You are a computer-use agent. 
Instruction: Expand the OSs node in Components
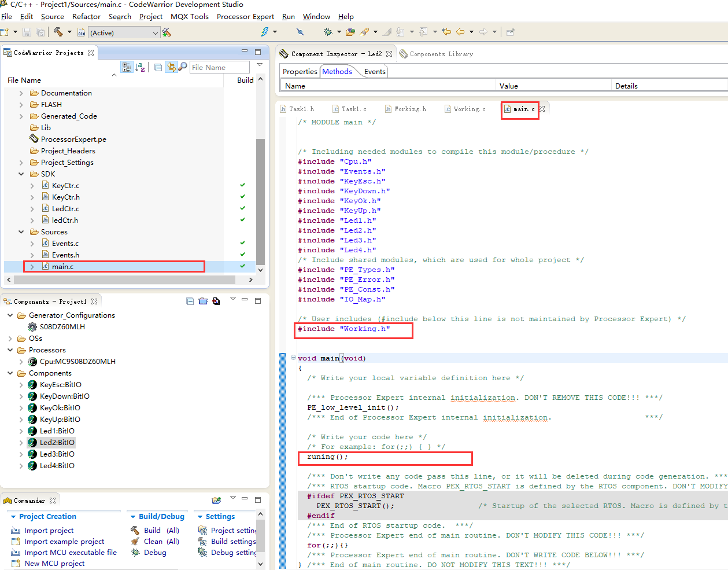(x=10, y=339)
